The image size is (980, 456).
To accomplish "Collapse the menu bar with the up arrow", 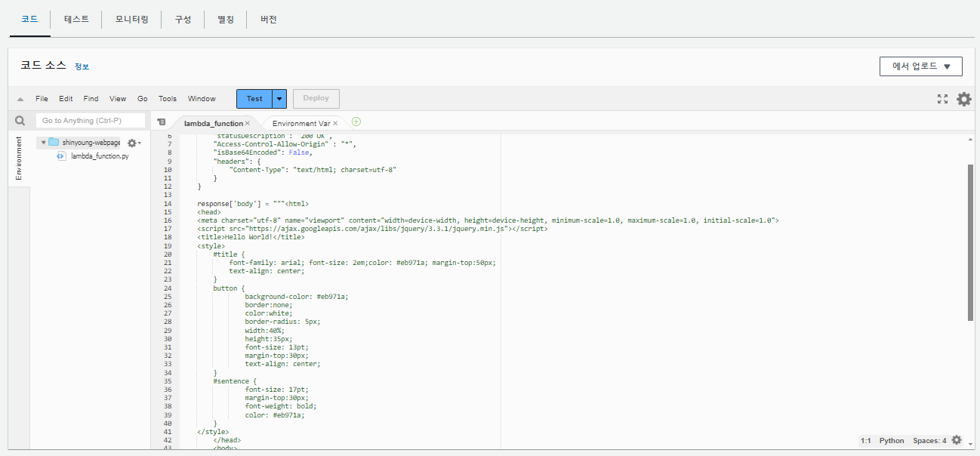I will click(x=20, y=99).
